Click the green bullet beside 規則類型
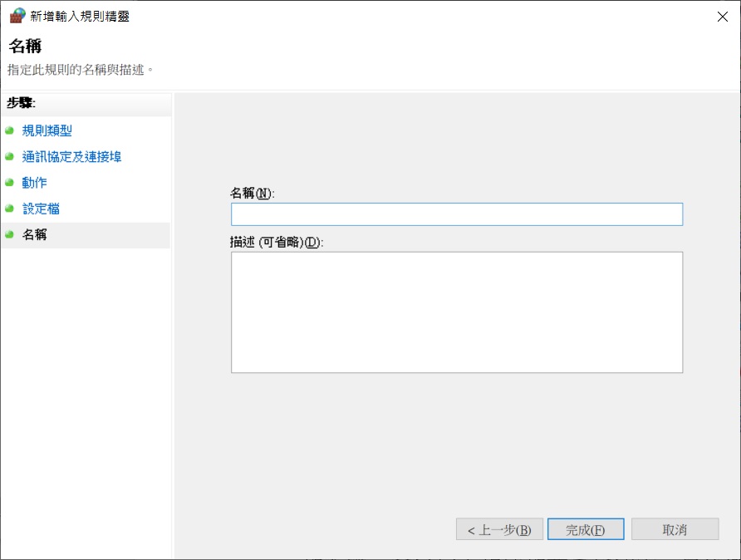This screenshot has height=560, width=741. tap(9, 130)
